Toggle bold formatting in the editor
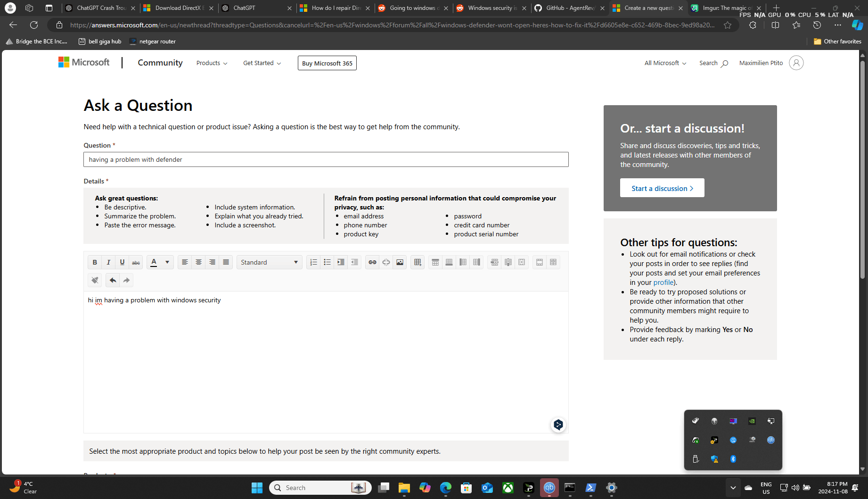 point(95,262)
